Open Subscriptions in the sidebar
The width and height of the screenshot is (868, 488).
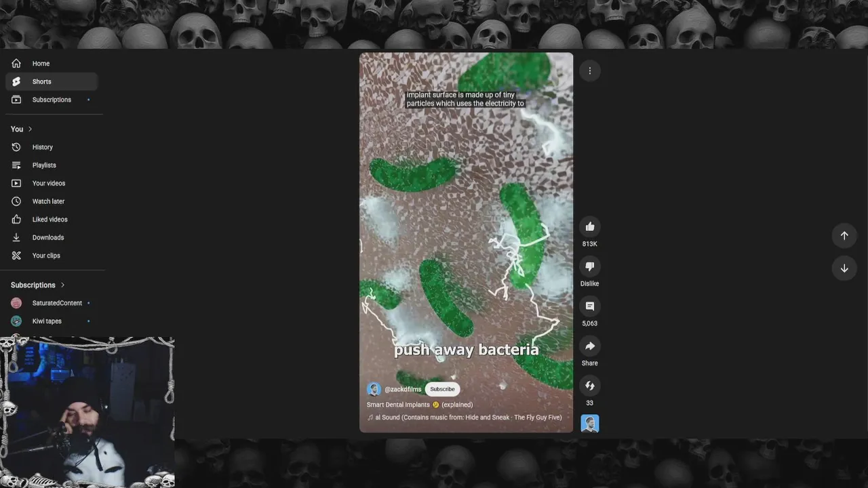click(52, 100)
